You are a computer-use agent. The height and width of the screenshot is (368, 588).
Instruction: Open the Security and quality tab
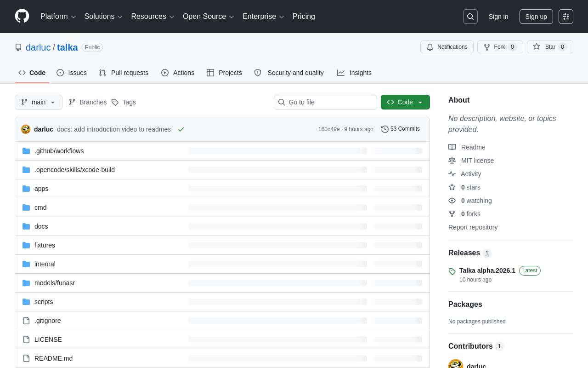289,73
